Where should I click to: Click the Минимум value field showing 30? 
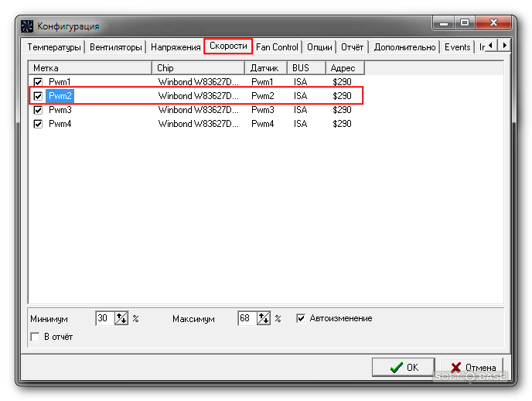pos(105,318)
